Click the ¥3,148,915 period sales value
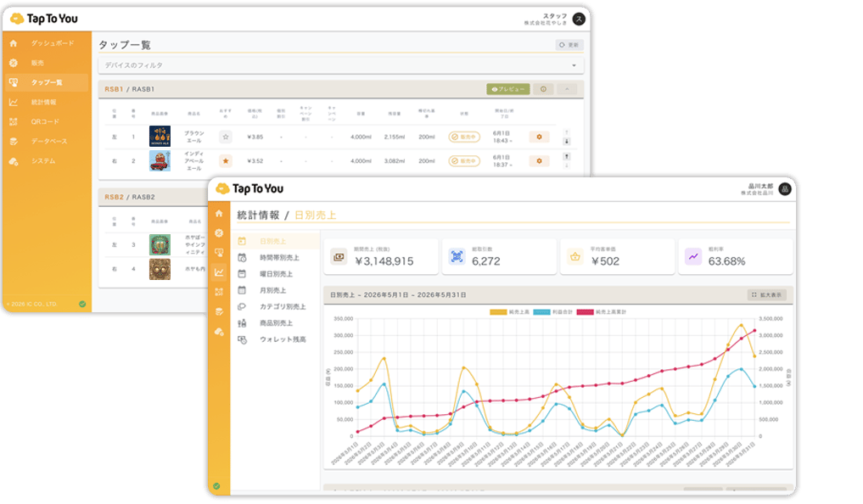Viewport: 863px width, 504px height. coord(384,261)
